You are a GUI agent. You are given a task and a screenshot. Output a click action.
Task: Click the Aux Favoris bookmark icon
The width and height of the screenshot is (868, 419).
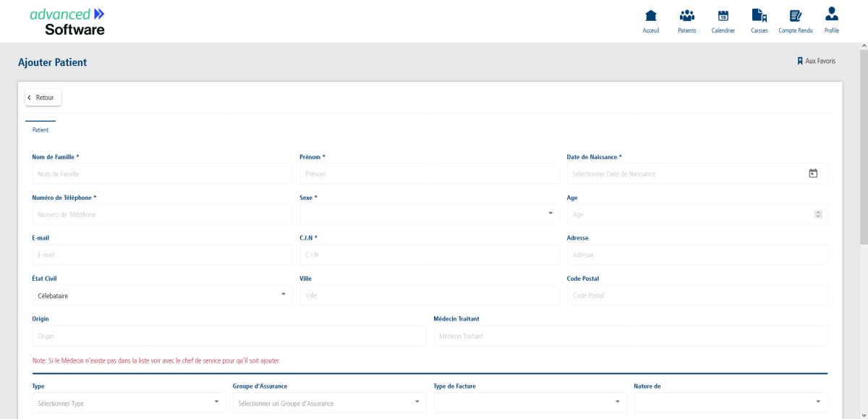click(x=800, y=62)
